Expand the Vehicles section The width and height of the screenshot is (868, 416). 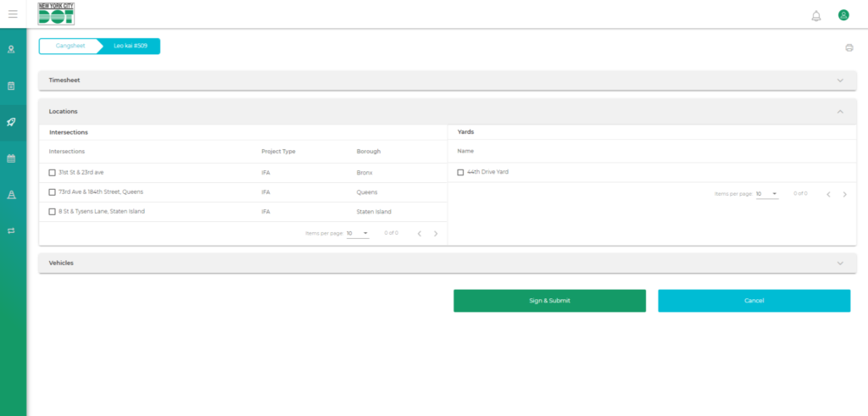click(x=840, y=263)
